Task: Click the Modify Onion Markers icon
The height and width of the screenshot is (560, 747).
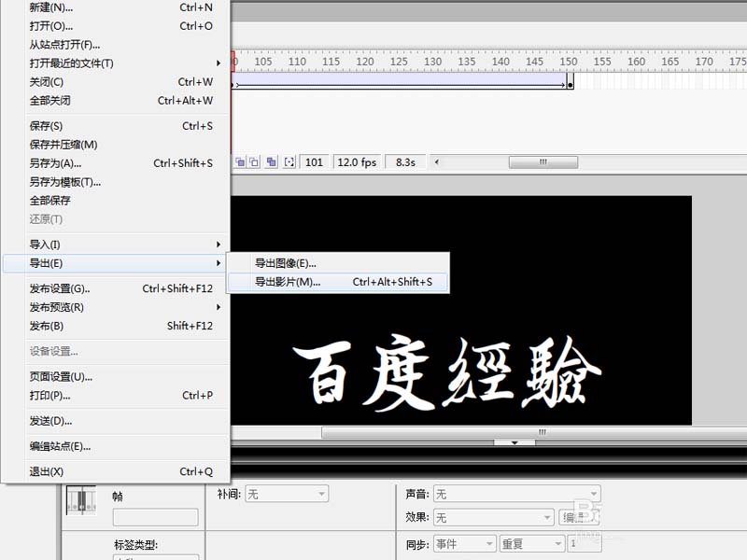Action: [289, 162]
